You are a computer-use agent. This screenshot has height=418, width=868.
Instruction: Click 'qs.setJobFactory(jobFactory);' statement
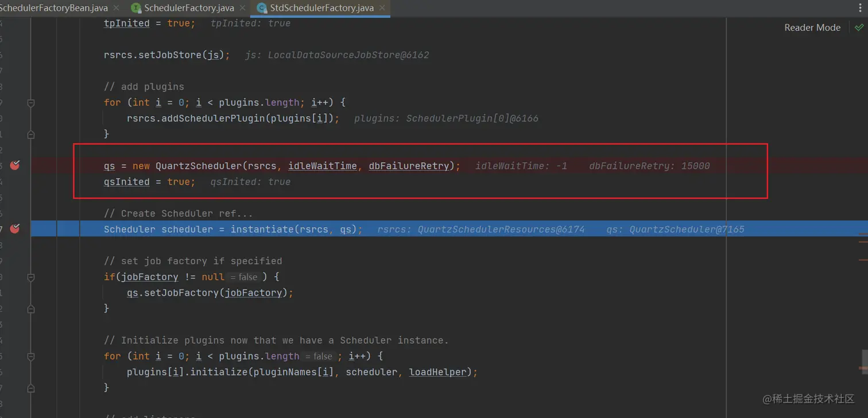[210, 293]
